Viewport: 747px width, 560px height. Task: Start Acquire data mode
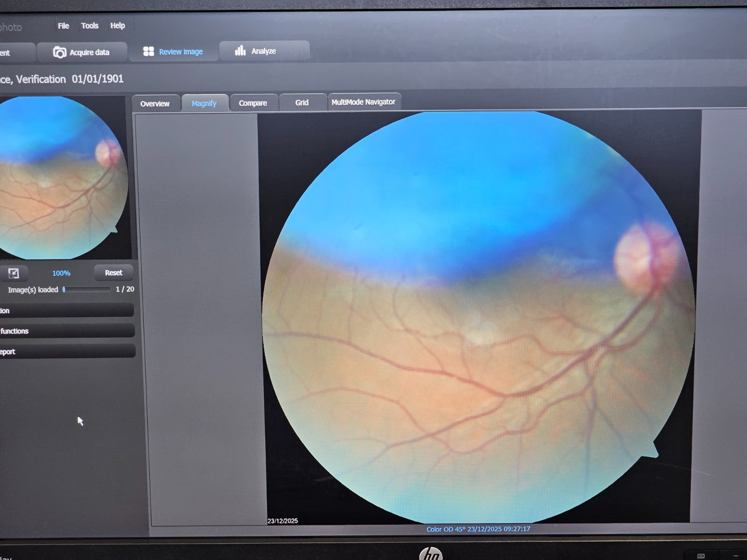coord(89,52)
